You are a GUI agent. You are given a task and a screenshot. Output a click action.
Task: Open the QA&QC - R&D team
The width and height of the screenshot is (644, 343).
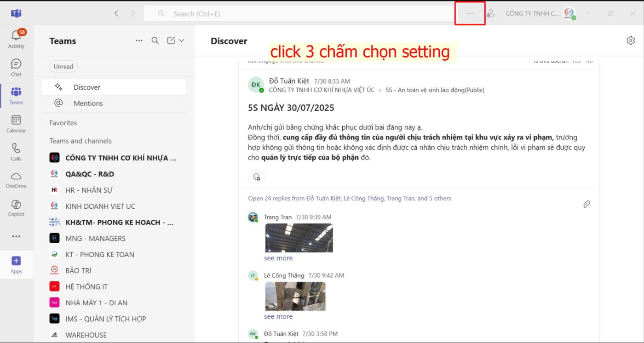tap(114, 174)
